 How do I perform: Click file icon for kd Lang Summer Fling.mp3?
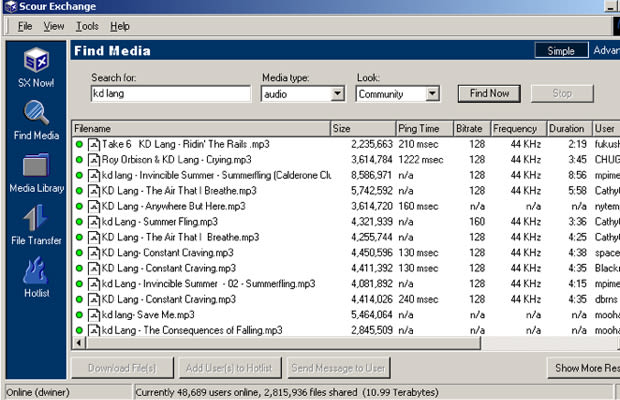click(x=94, y=222)
